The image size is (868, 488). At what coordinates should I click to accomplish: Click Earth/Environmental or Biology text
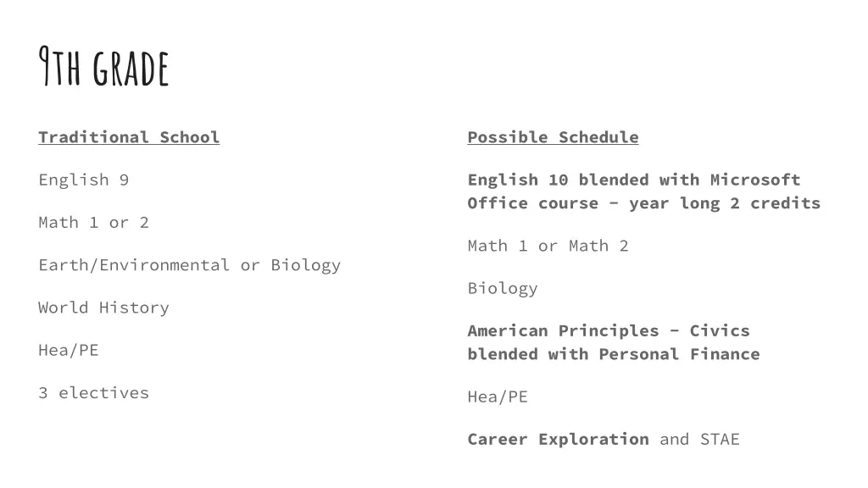tap(189, 265)
